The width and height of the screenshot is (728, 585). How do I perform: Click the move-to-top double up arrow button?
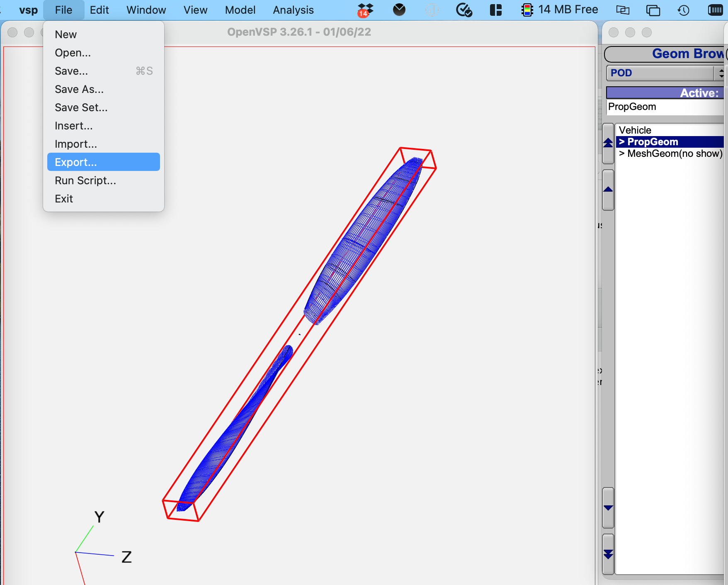pos(608,143)
